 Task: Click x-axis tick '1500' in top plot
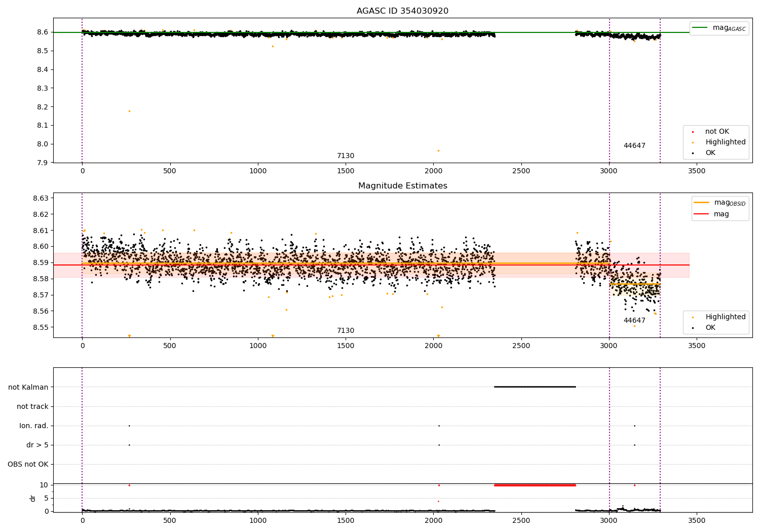346,171
